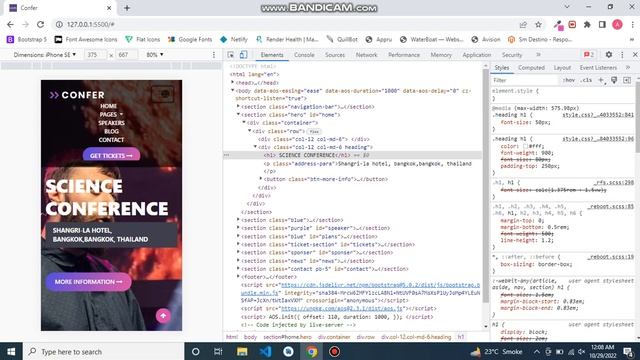Share this page icon in the address bar

[523, 24]
